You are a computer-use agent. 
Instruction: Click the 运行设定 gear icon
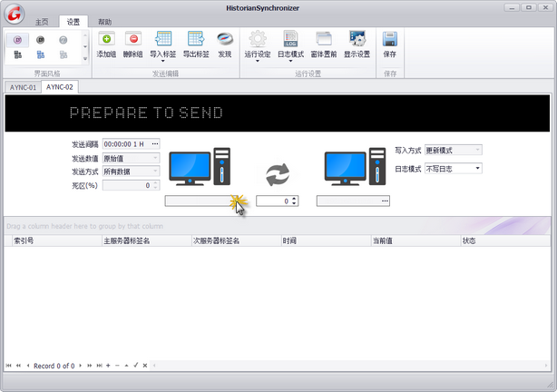pos(258,39)
